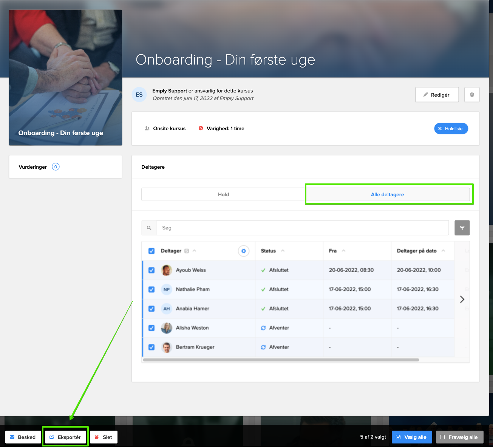Expand more columns with the right chevron
Viewport: 493px width, 448px height.
click(x=462, y=299)
